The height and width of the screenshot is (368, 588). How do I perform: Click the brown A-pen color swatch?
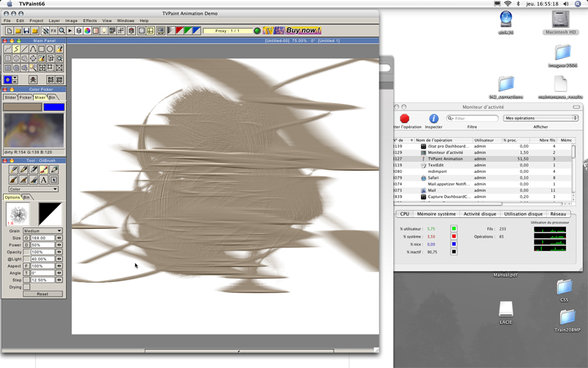[23, 107]
